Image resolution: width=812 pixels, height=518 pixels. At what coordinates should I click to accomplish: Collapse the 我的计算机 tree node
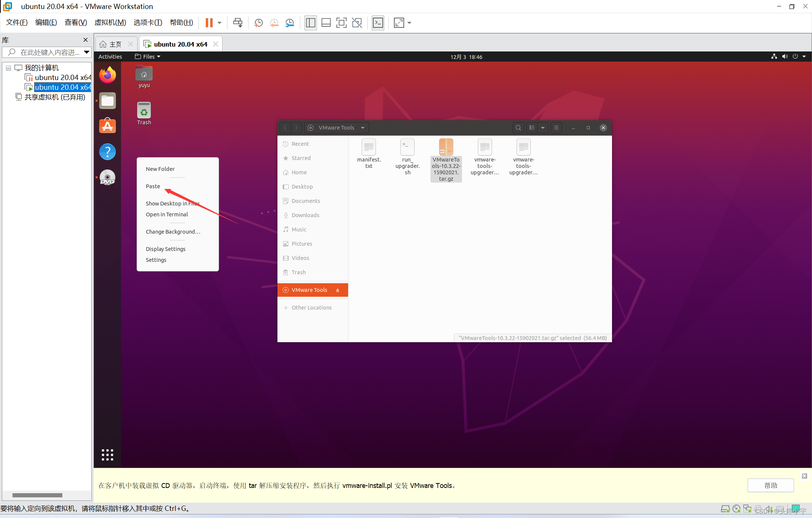8,68
